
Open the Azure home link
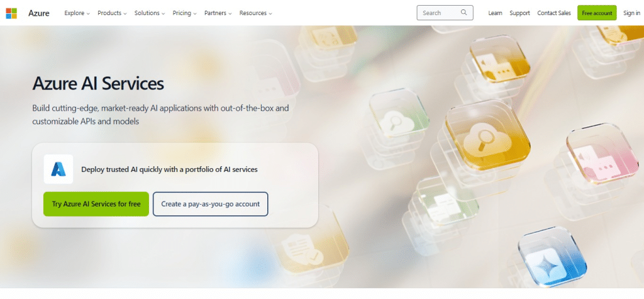tap(38, 13)
